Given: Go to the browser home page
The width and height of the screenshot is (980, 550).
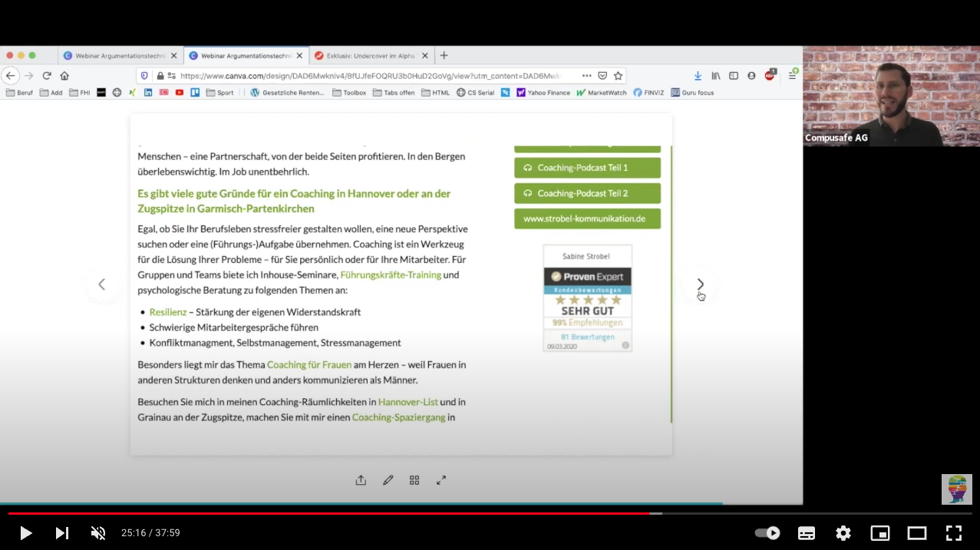Looking at the screenshot, I should pyautogui.click(x=64, y=76).
